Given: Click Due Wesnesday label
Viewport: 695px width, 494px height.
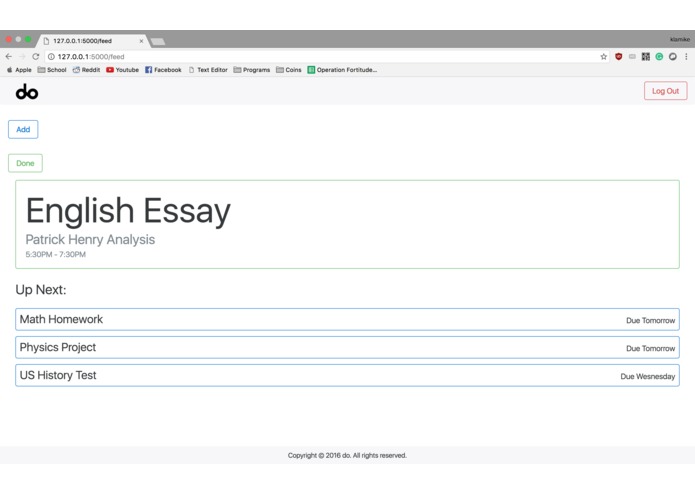Looking at the screenshot, I should pos(648,376).
